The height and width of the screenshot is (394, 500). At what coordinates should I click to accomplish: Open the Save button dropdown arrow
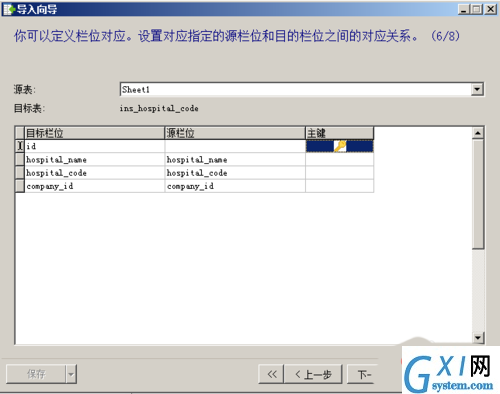71,374
